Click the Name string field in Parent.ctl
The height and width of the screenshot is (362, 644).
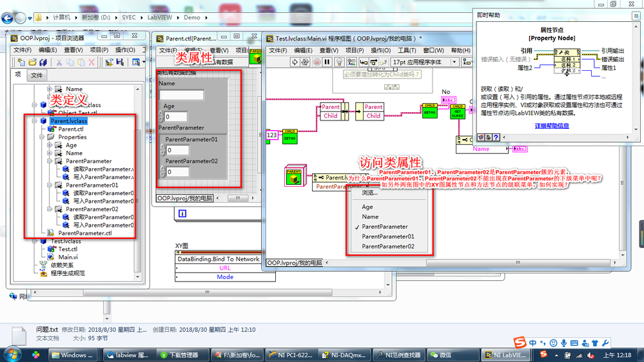pos(181,95)
